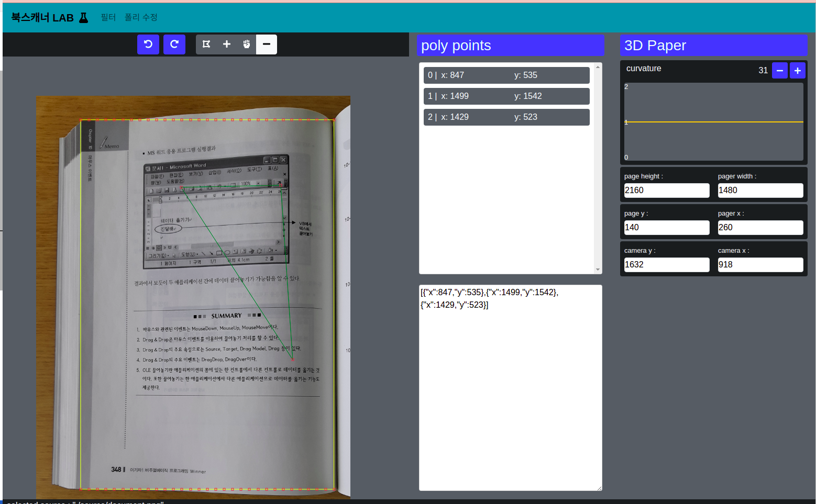Click the camera x label
This screenshot has width=816, height=504.
click(734, 251)
